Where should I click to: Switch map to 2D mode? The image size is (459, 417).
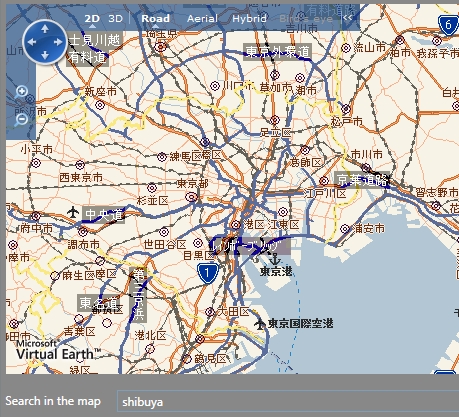pos(92,19)
